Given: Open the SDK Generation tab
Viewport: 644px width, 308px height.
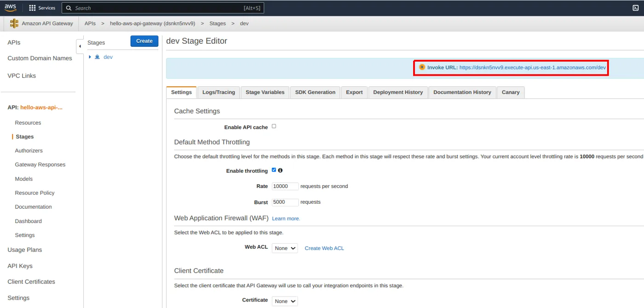Looking at the screenshot, I should click(x=315, y=92).
